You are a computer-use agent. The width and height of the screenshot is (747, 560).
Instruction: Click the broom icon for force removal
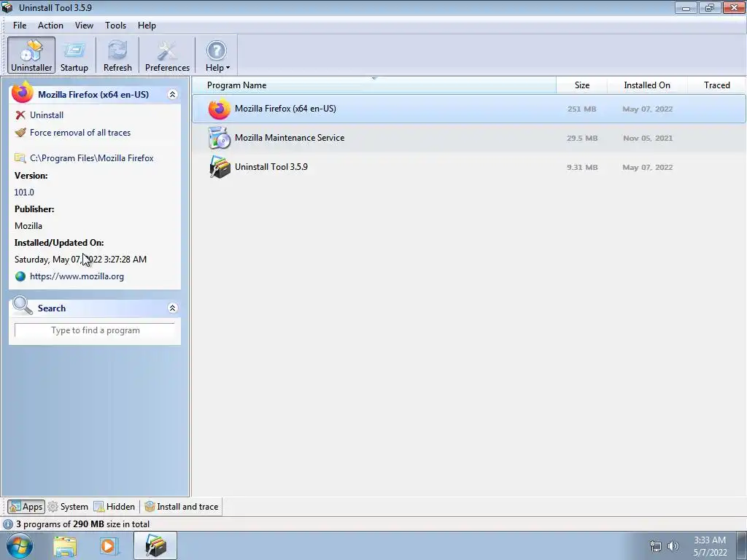coord(20,133)
